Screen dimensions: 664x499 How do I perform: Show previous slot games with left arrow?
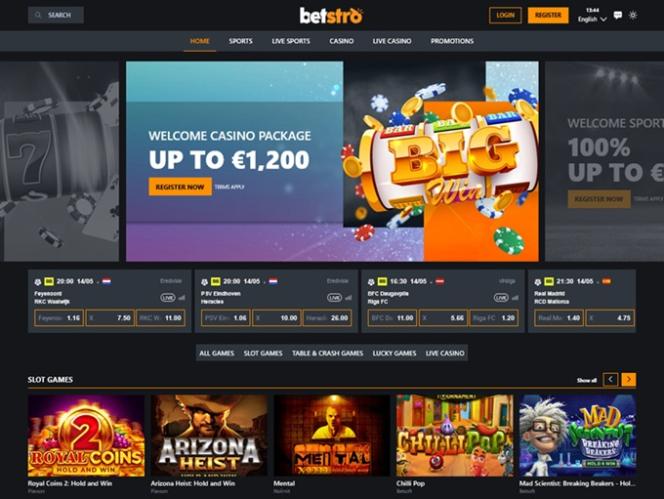pos(611,380)
